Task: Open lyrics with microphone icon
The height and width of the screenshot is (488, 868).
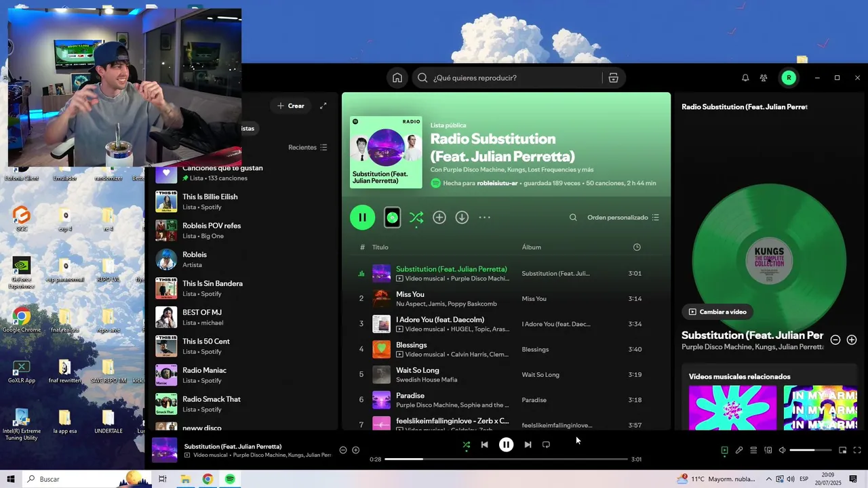Action: tap(739, 450)
